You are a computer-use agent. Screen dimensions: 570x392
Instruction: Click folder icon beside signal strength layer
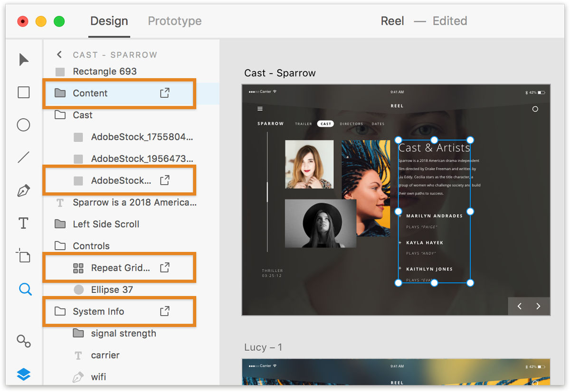point(78,333)
